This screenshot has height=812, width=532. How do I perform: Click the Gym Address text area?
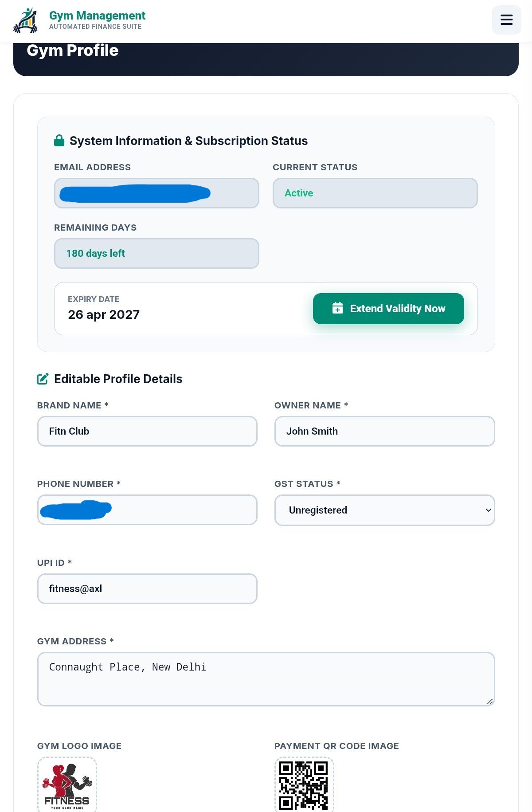[266, 679]
